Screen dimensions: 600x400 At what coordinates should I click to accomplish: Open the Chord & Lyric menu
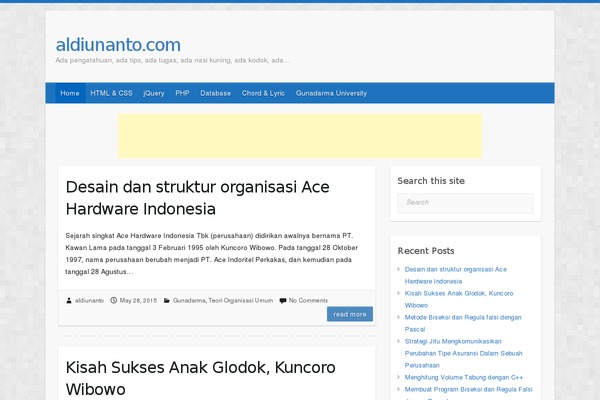(263, 93)
